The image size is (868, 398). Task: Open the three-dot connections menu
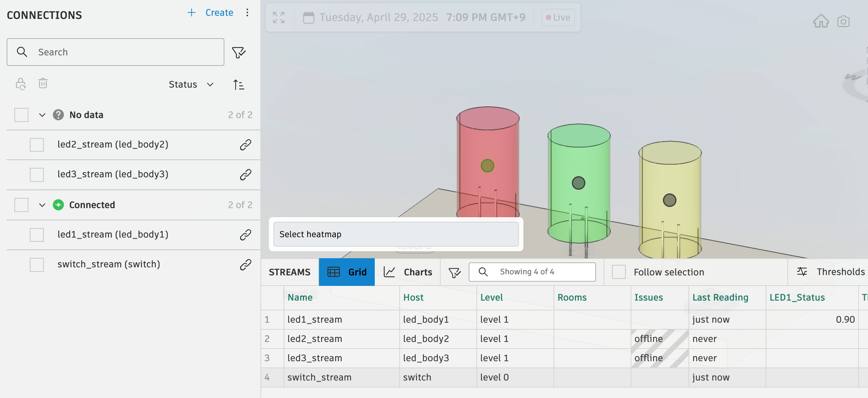pyautogui.click(x=247, y=13)
